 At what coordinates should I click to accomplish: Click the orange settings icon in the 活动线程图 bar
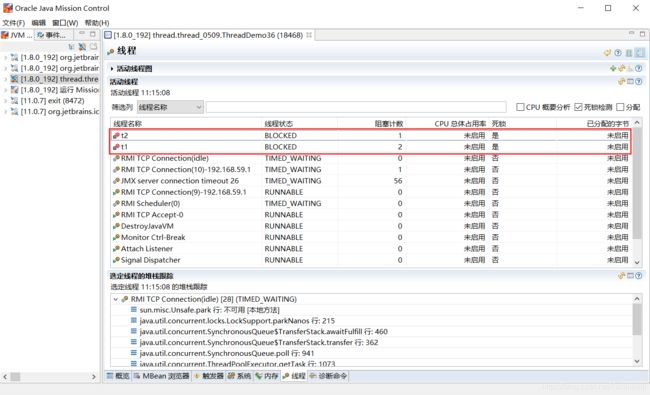622,68
